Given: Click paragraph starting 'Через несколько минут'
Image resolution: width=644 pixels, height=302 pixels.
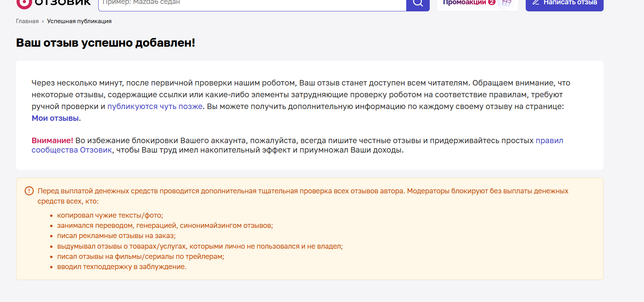Looking at the screenshot, I should pos(301,100).
